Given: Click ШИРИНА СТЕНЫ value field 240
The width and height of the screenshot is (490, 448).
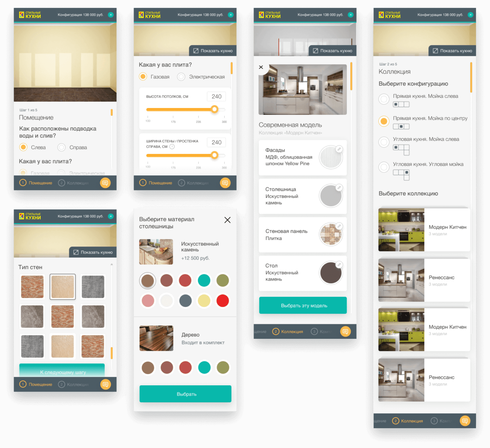Looking at the screenshot, I should (216, 142).
